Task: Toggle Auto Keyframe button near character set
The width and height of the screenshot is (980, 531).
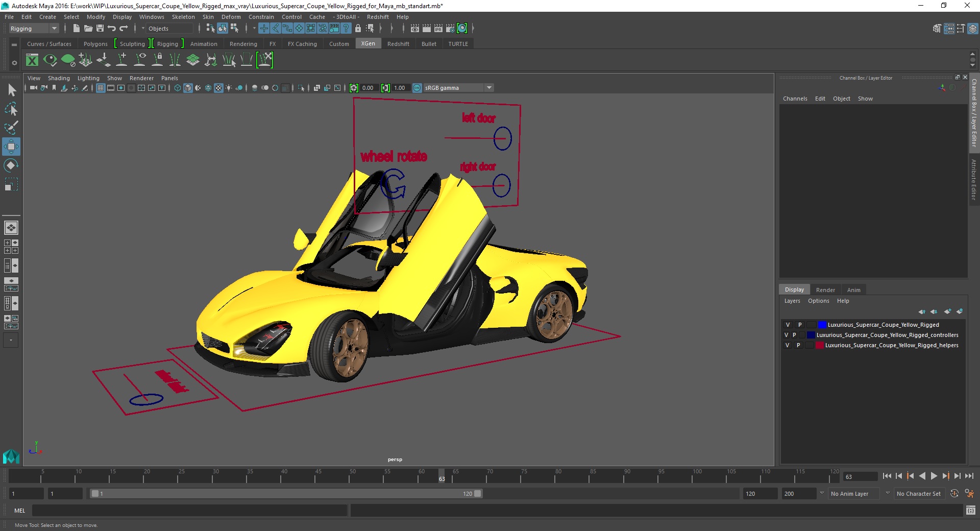Action: [954, 493]
